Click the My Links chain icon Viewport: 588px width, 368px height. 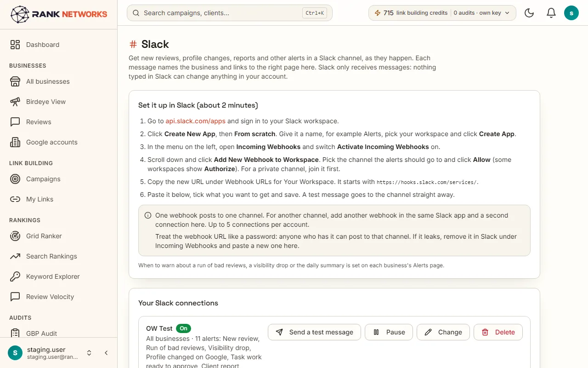click(15, 199)
